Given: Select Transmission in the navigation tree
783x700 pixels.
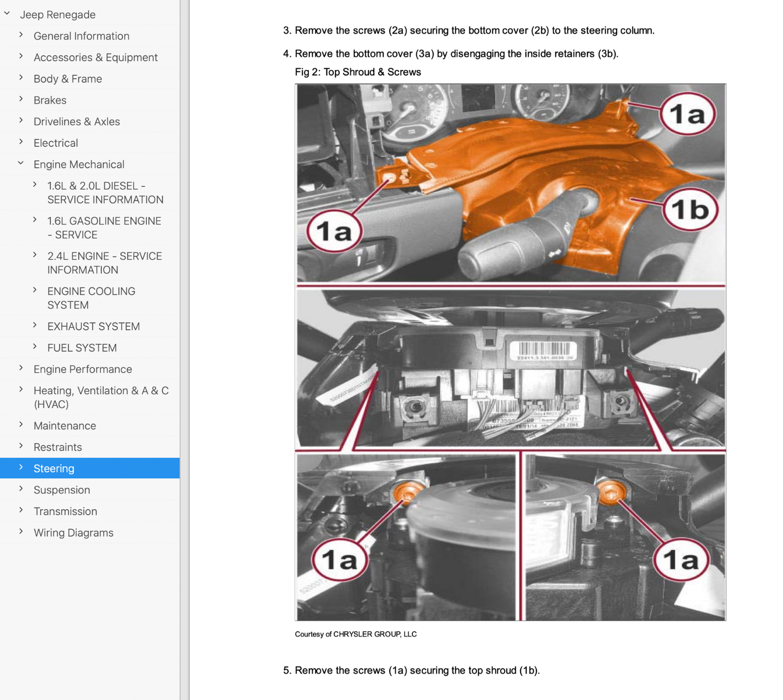Looking at the screenshot, I should [65, 511].
